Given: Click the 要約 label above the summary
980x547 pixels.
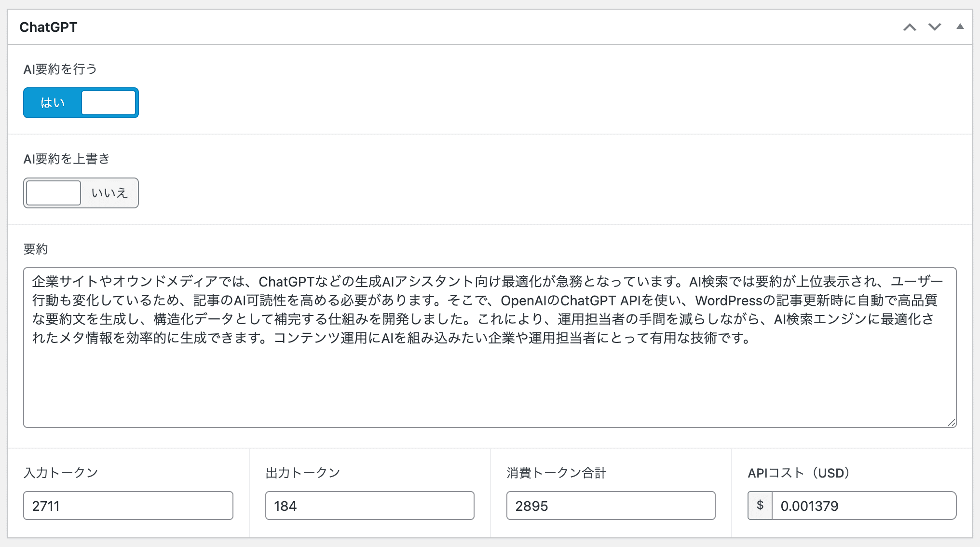Looking at the screenshot, I should [x=35, y=249].
